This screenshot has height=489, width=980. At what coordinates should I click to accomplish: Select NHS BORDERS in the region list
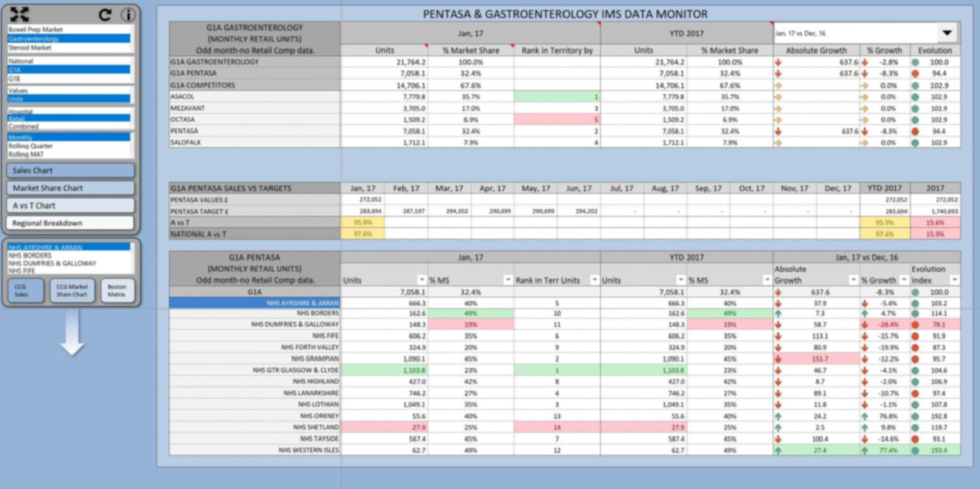tap(69, 255)
